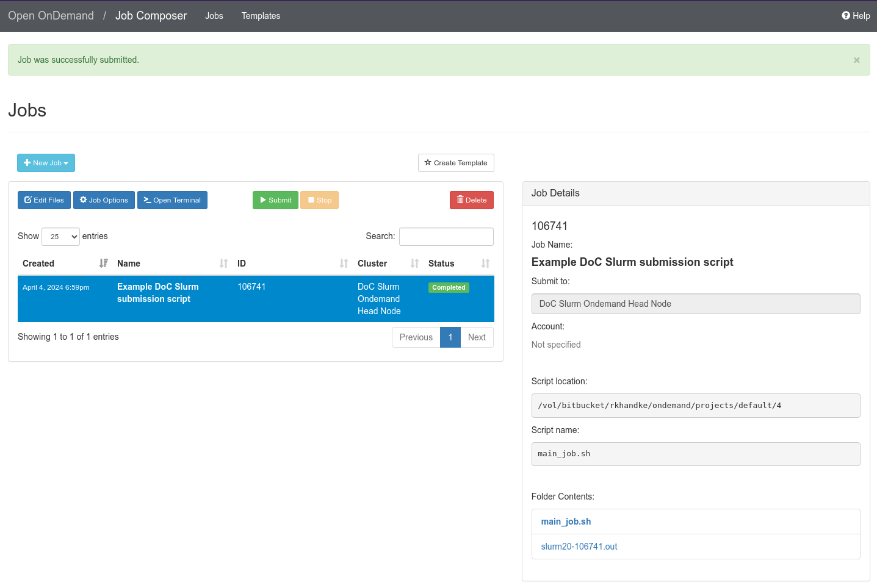Go to Templates in the navbar
This screenshot has width=877, height=588.
(x=261, y=16)
